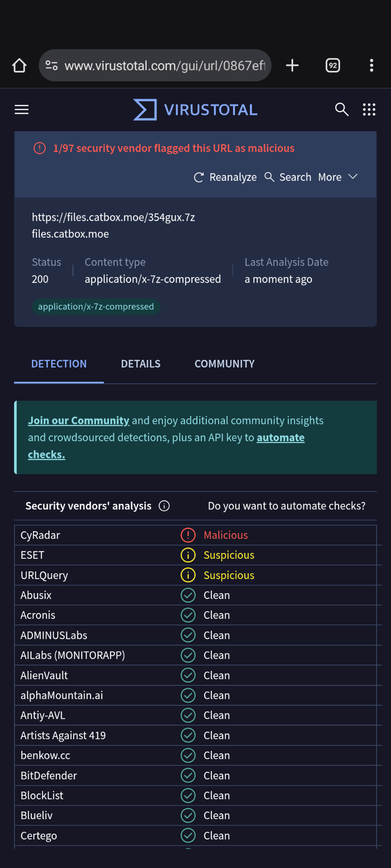This screenshot has height=868, width=391.
Task: Click the alphaMountain.ai clean check icon
Action: pos(188,695)
